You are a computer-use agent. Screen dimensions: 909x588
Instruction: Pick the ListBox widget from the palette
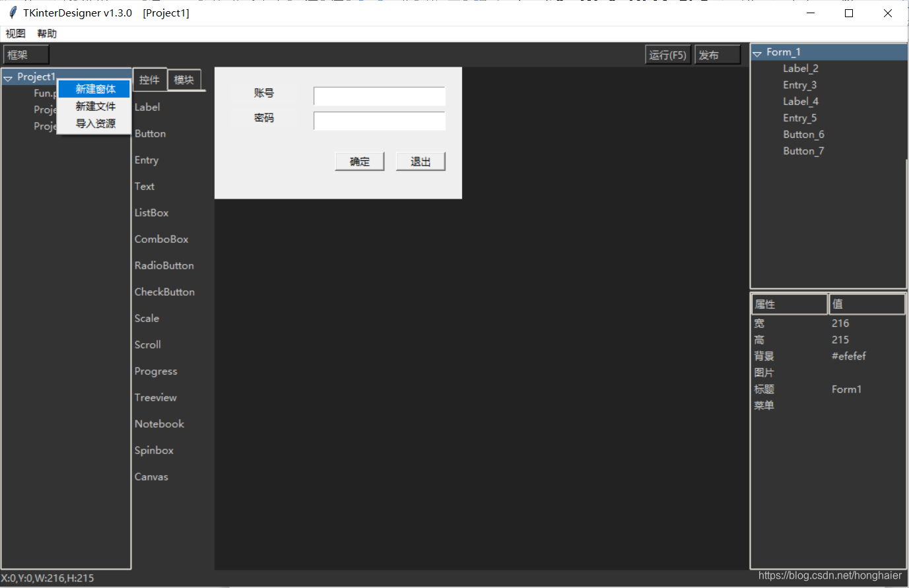point(152,212)
